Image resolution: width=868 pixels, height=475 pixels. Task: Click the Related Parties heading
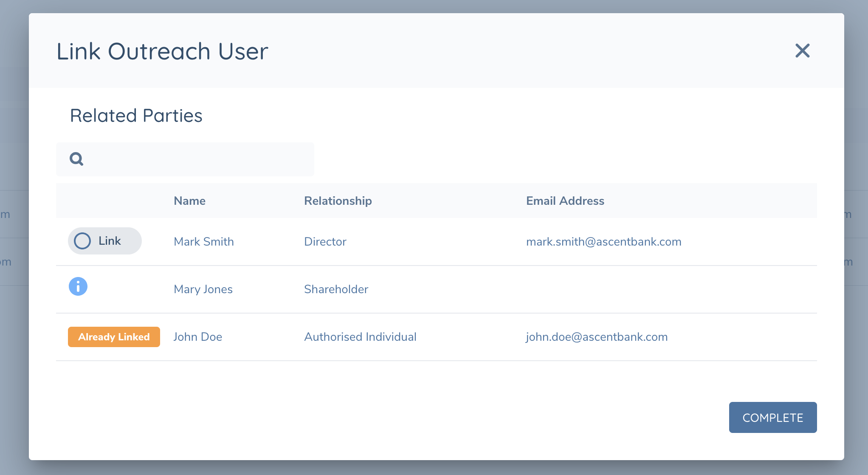136,115
